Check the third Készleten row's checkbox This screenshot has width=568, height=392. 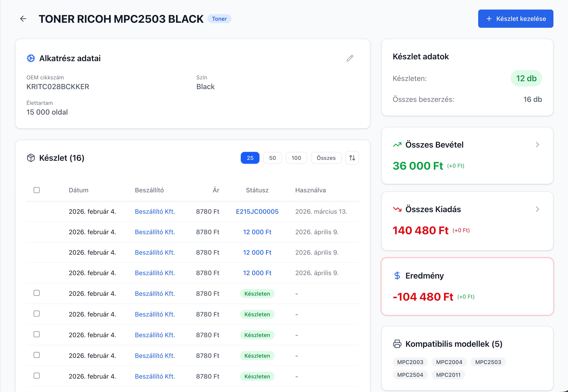click(37, 334)
